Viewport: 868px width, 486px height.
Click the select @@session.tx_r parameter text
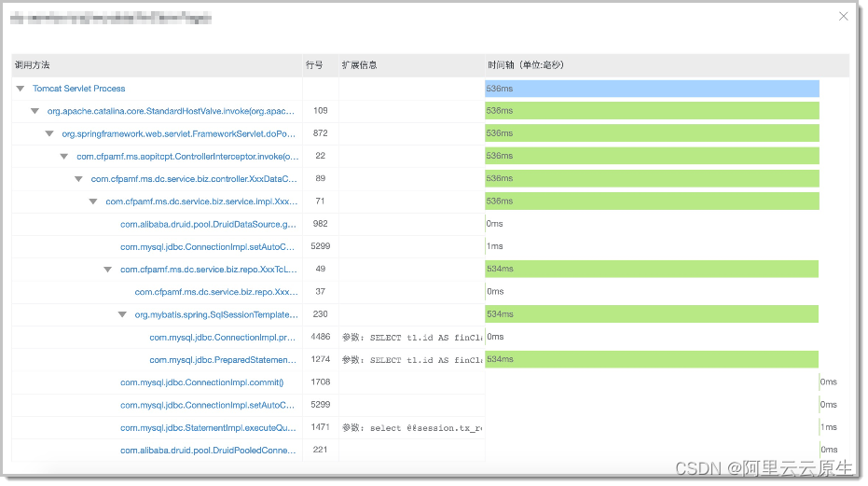(x=412, y=428)
